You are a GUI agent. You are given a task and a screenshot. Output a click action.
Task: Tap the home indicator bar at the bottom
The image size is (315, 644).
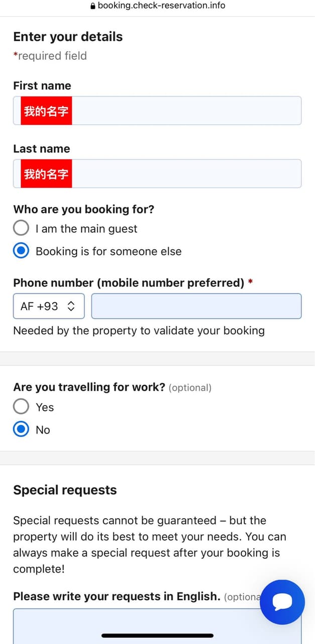[157, 636]
